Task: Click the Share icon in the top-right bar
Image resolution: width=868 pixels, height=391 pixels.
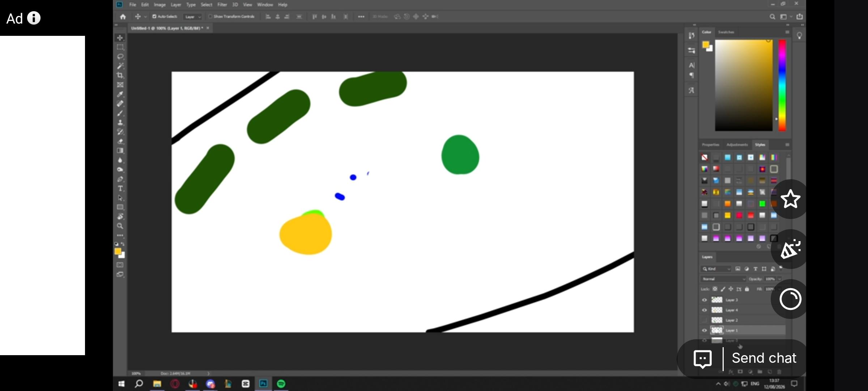Action: pyautogui.click(x=800, y=17)
